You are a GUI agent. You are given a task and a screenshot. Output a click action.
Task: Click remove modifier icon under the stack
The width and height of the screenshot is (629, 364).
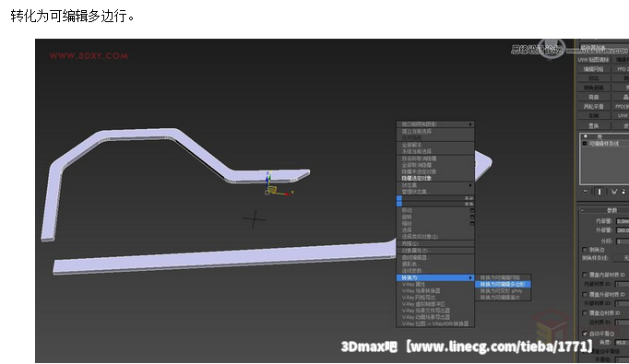[x=624, y=192]
